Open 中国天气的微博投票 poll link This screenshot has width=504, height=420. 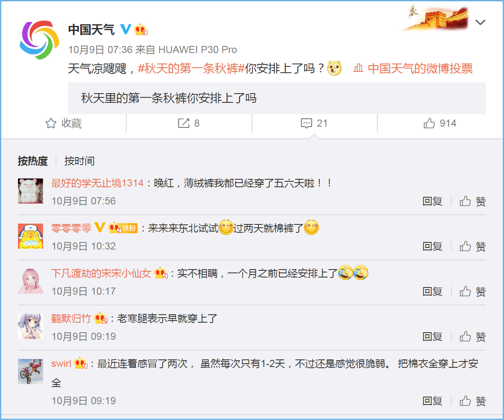[413, 68]
